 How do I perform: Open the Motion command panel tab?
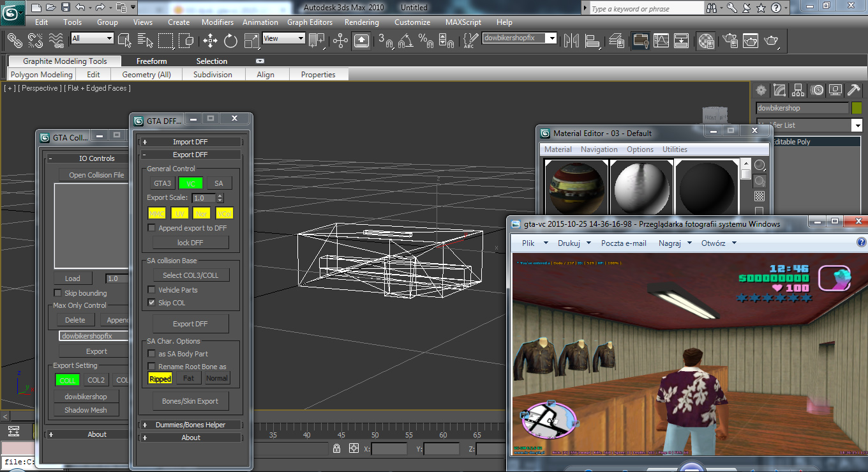pyautogui.click(x=817, y=90)
